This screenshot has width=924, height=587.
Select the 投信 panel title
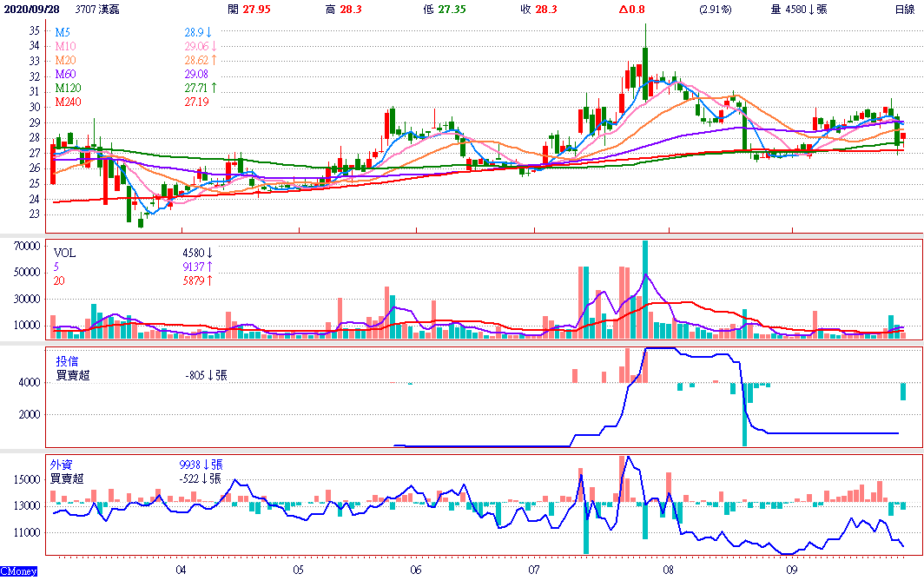pyautogui.click(x=67, y=361)
